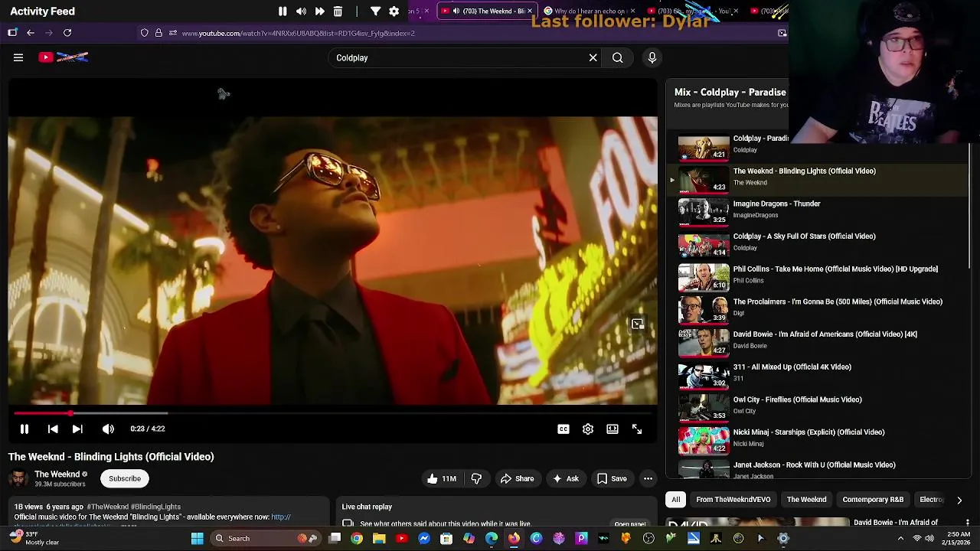This screenshot has width=980, height=551.
Task: Subscribe to The Weeknd channel
Action: click(125, 479)
